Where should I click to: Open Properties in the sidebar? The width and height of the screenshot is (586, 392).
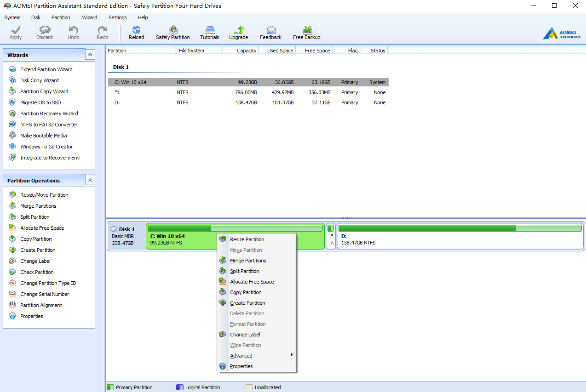click(x=32, y=316)
